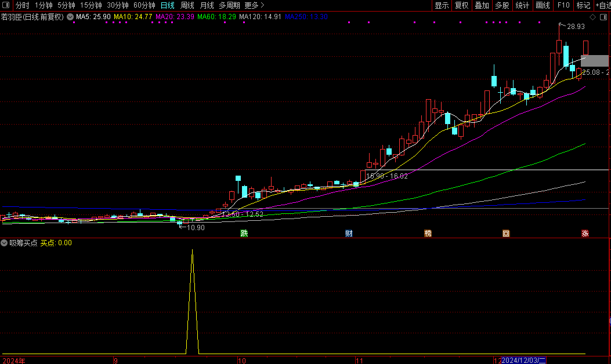Viewport: 611px width, 364px height.
Task: Expand the 更多 periods menu
Action: point(254,5)
